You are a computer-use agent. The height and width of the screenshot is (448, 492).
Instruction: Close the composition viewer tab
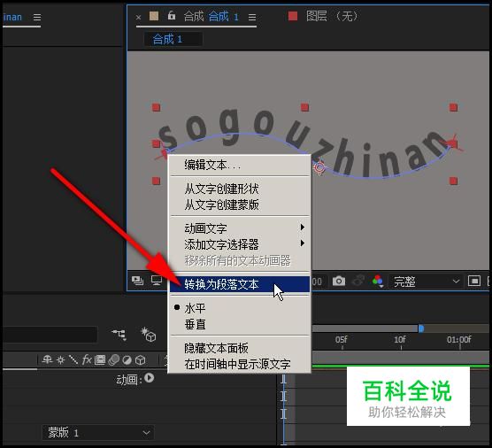138,17
